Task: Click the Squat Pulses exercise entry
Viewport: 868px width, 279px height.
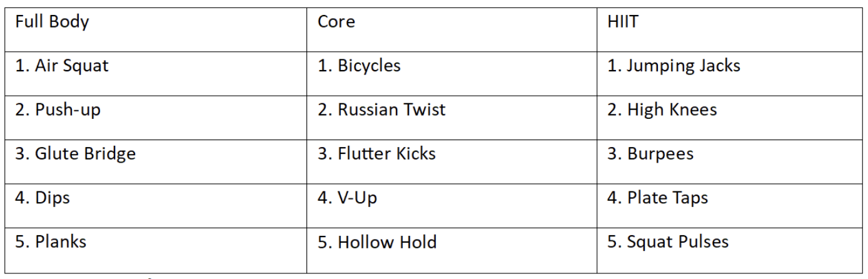Action: (668, 241)
